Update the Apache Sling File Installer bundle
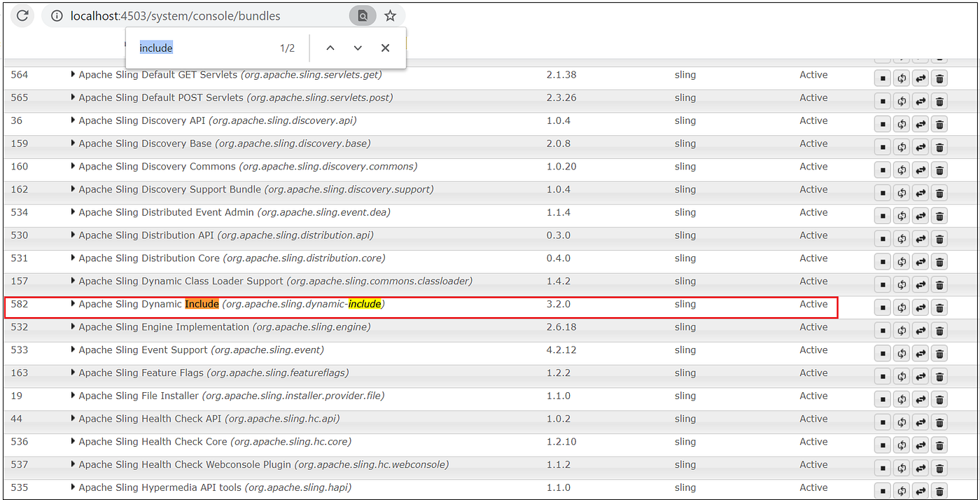The height and width of the screenshot is (500, 980). tap(920, 398)
